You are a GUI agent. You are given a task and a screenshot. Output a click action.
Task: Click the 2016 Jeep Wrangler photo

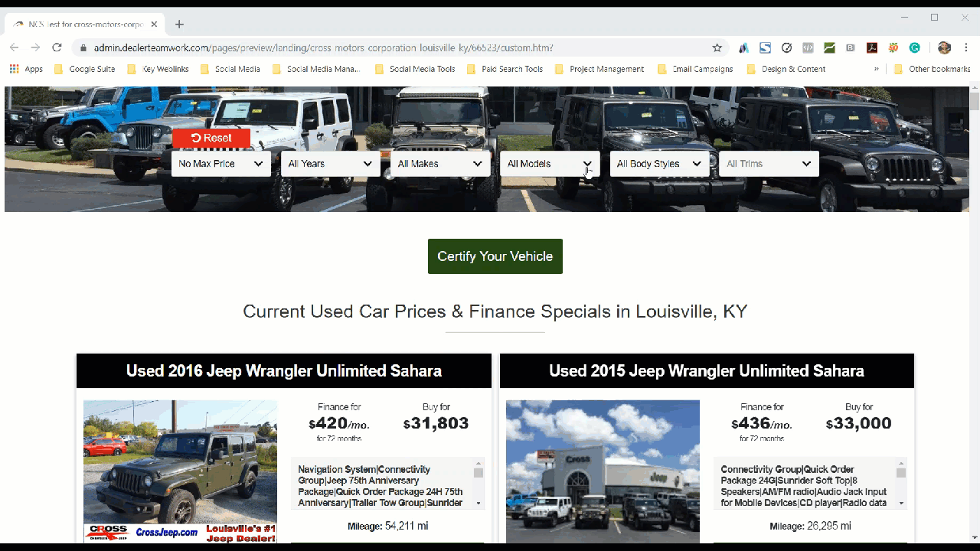click(x=180, y=471)
